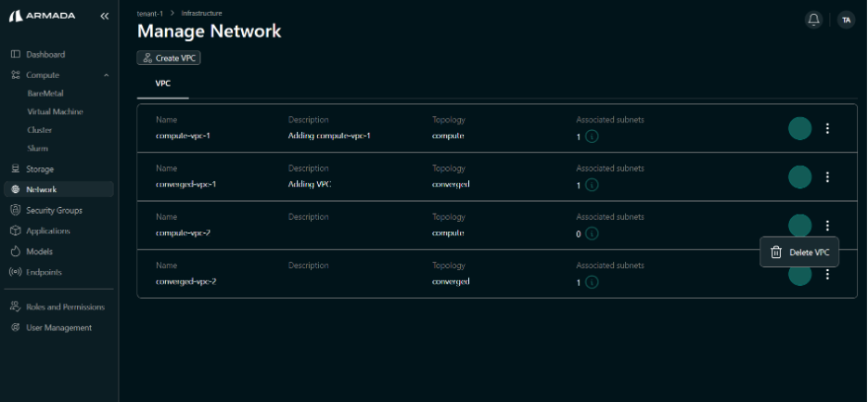Open the Dashboard page
This screenshot has width=868, height=402.
[45, 55]
